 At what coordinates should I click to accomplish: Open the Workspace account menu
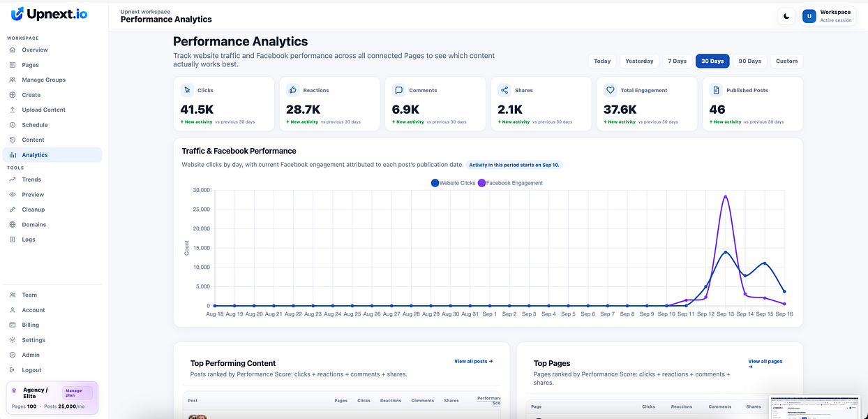[x=828, y=16]
